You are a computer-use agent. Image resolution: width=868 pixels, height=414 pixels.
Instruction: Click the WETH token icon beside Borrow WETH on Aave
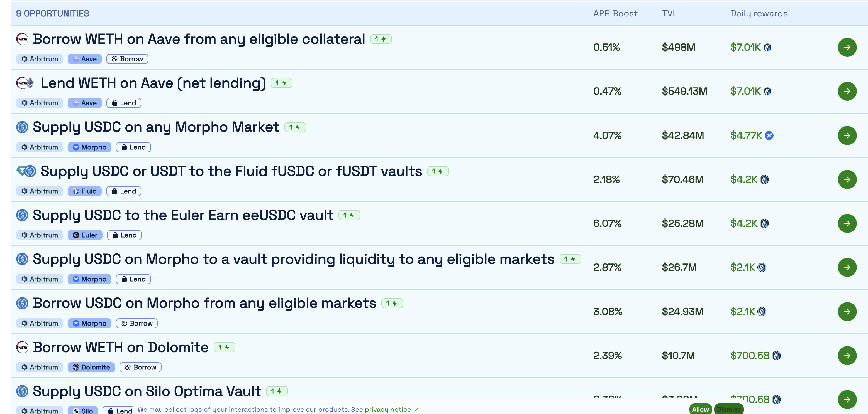(x=23, y=39)
